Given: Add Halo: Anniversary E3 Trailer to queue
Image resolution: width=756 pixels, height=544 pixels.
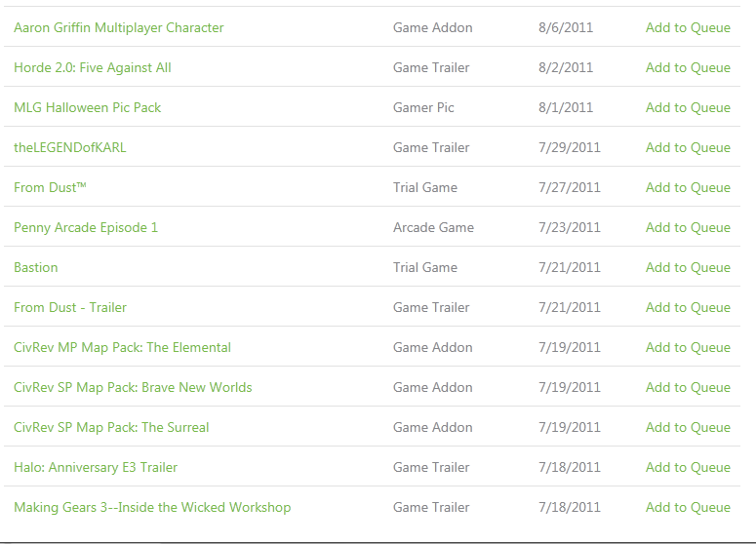Looking at the screenshot, I should pos(688,468).
